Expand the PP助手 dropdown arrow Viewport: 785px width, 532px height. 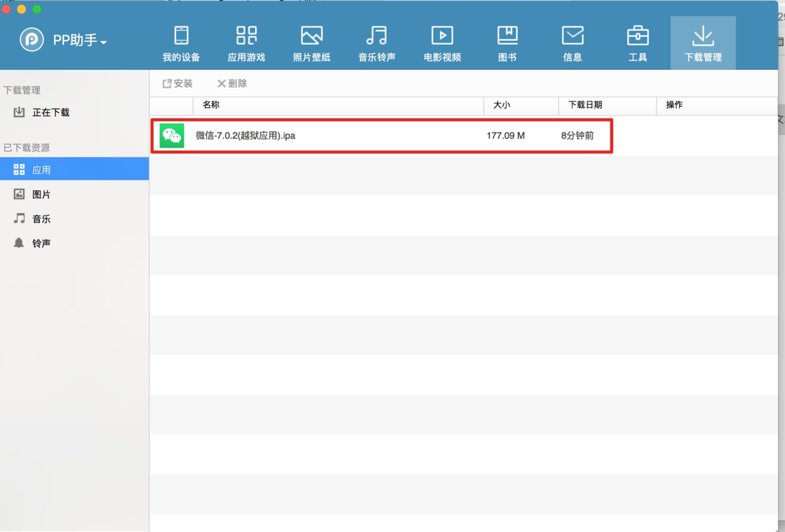click(103, 42)
